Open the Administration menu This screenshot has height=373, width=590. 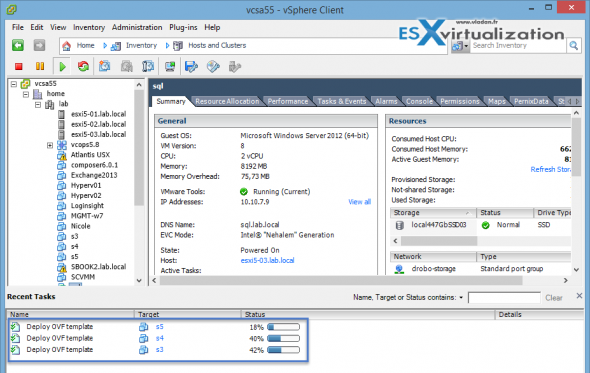click(137, 27)
